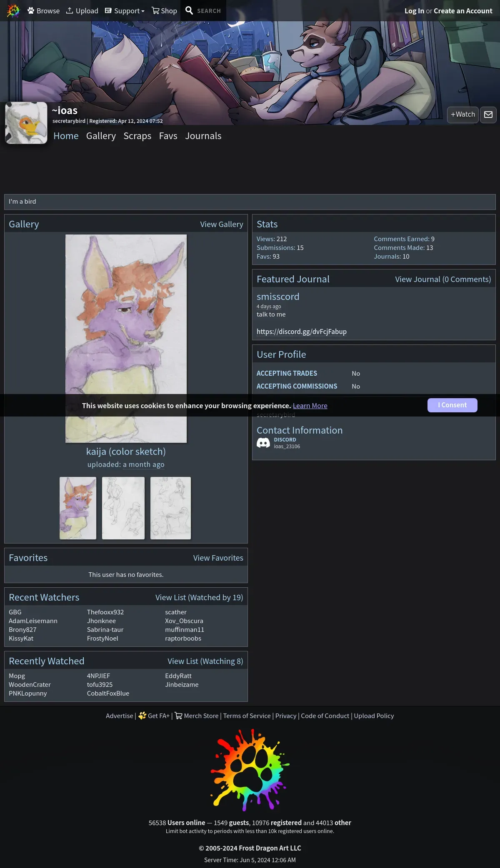Click the Shop cart icon
Screen dimensions: 500x868
tap(155, 10)
